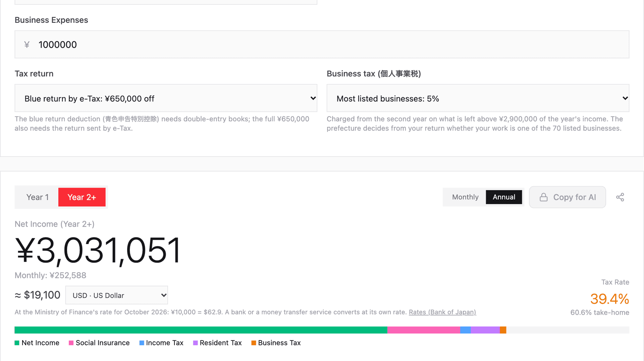Screen dimensions: 644x361
Task: Open the Business tax rate dropdown
Action: point(478,98)
